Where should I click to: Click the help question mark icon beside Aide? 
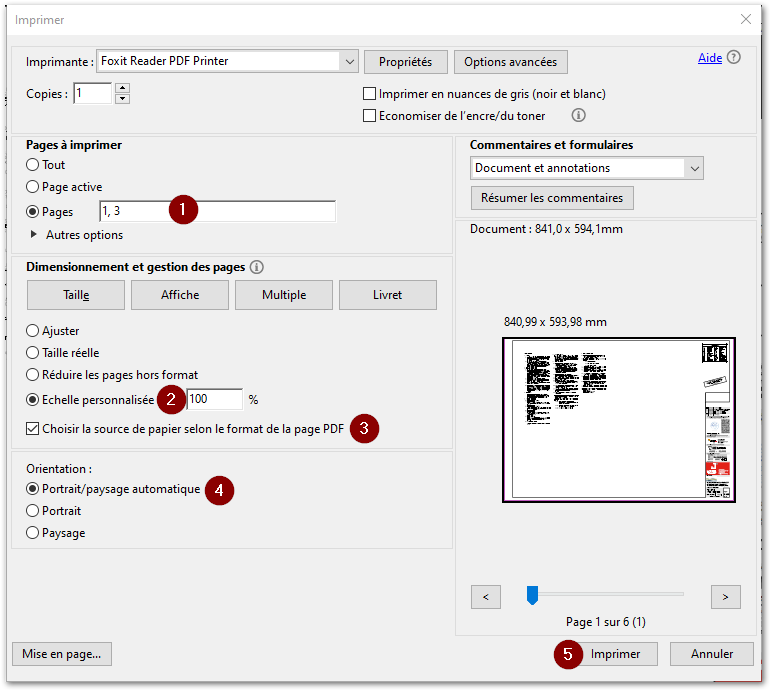coord(735,58)
